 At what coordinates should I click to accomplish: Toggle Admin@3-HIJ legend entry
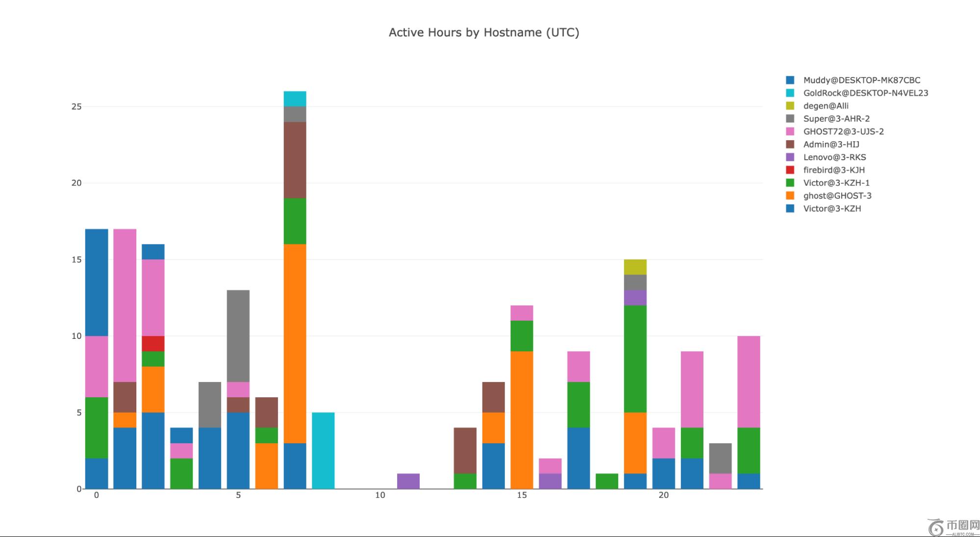click(x=831, y=144)
